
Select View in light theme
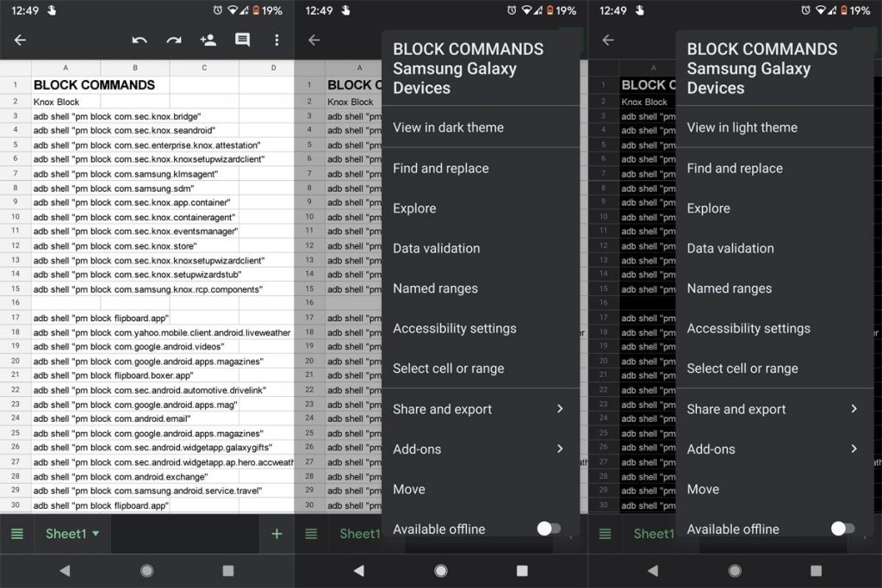pyautogui.click(x=774, y=127)
